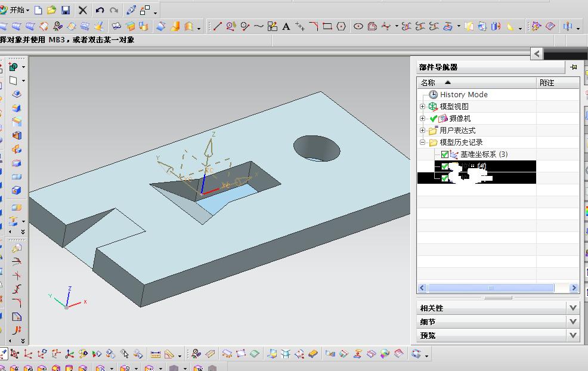Screen dimensions: 588x371
Task: Click the navigator horizontal scrollbar thumb
Action: pos(491,287)
